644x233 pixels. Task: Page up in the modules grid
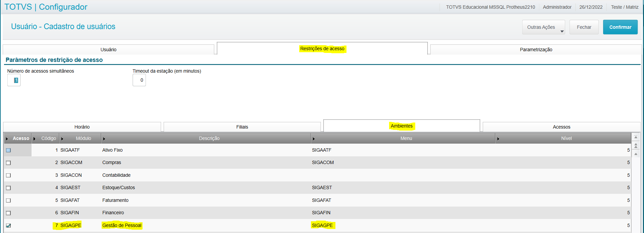636,146
